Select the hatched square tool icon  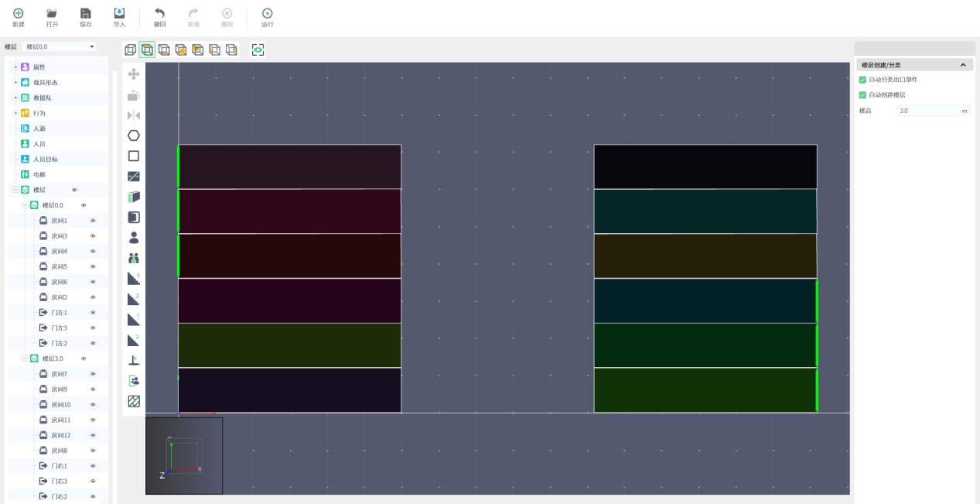(x=134, y=401)
